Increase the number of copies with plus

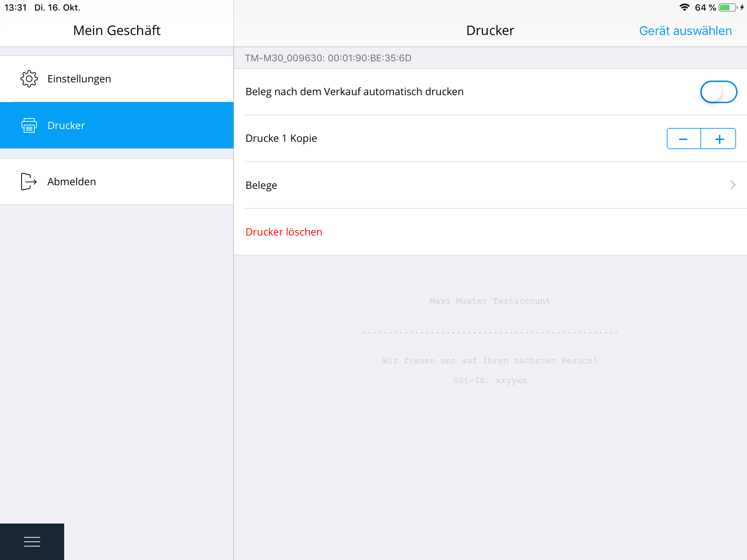coord(719,139)
